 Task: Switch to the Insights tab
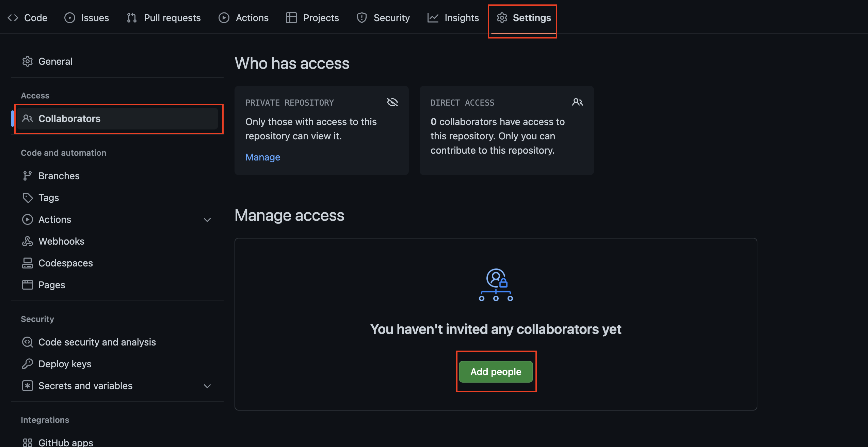(453, 18)
